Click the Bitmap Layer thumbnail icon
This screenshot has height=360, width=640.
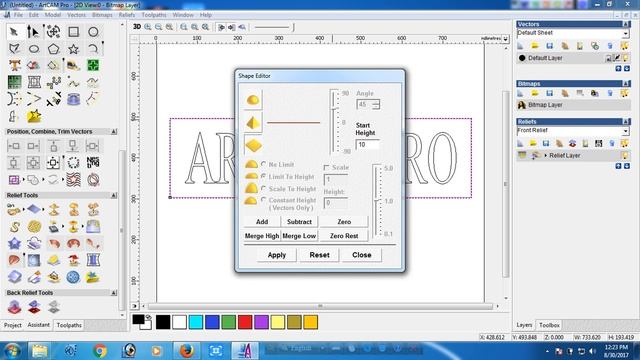click(522, 105)
